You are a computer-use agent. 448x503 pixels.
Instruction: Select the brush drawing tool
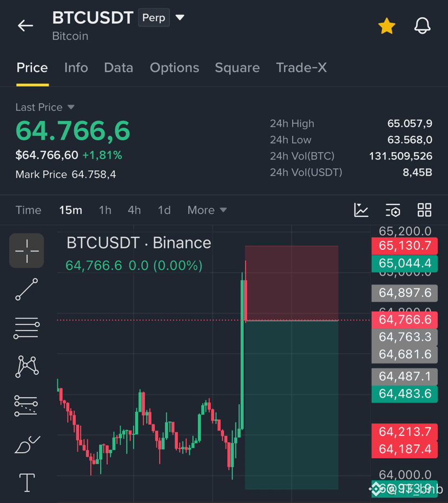27,444
